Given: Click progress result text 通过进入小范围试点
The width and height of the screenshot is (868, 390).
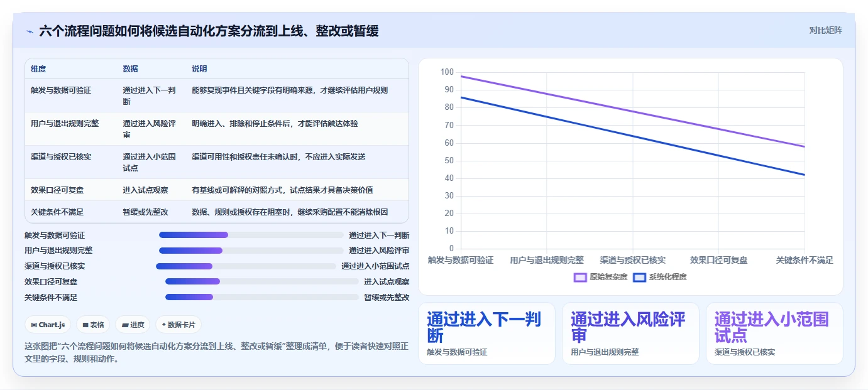Looking at the screenshot, I should (x=375, y=266).
